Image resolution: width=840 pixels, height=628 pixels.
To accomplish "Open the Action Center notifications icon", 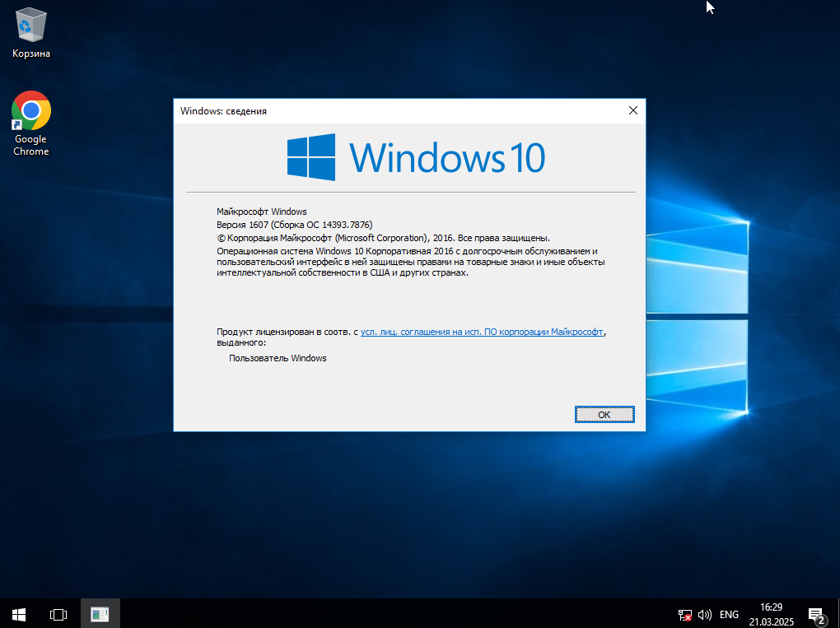I will [x=816, y=615].
